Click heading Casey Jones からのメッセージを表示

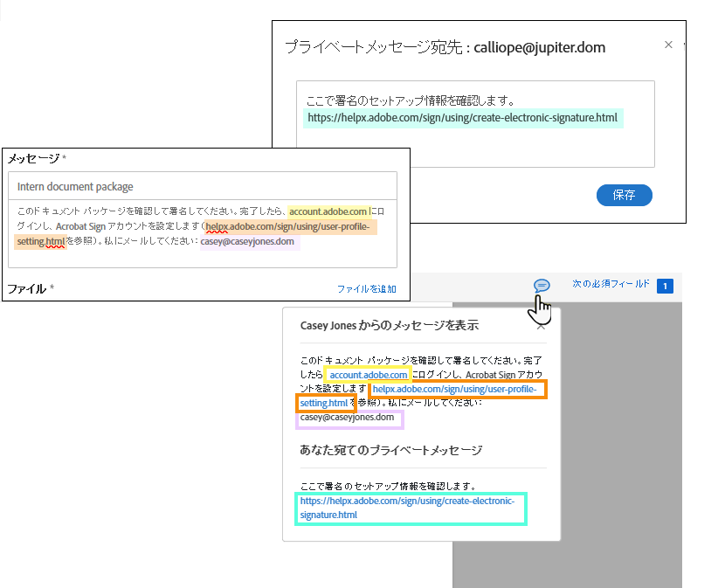click(390, 325)
